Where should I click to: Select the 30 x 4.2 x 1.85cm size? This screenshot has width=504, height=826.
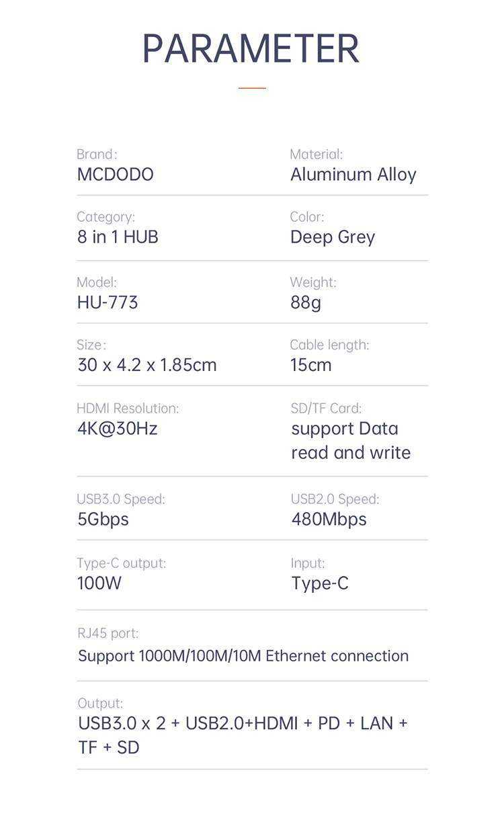(x=147, y=365)
